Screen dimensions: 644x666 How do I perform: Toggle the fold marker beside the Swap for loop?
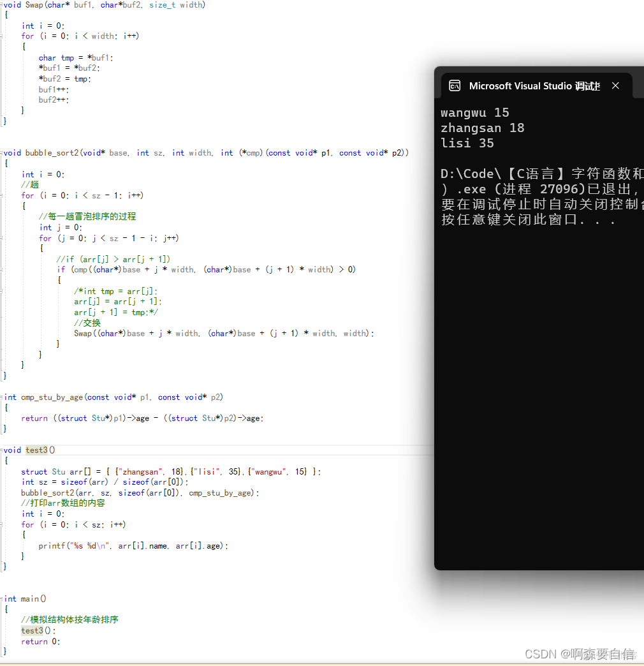pos(4,36)
